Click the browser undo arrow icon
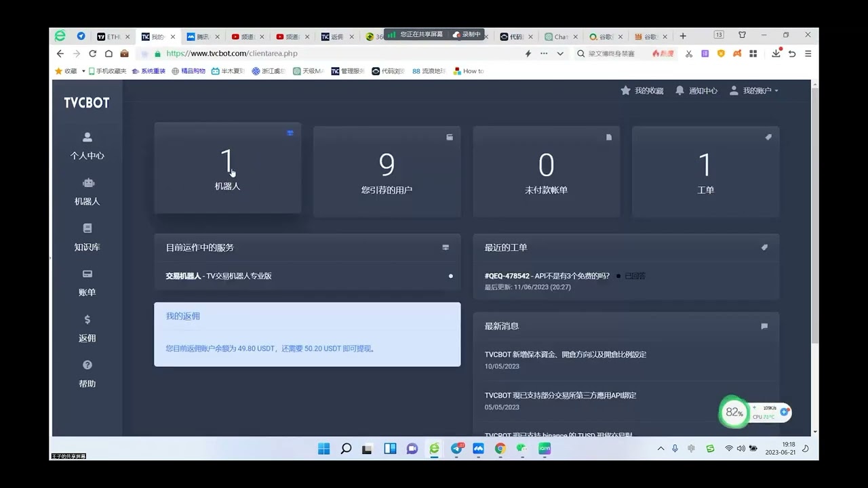 point(792,54)
